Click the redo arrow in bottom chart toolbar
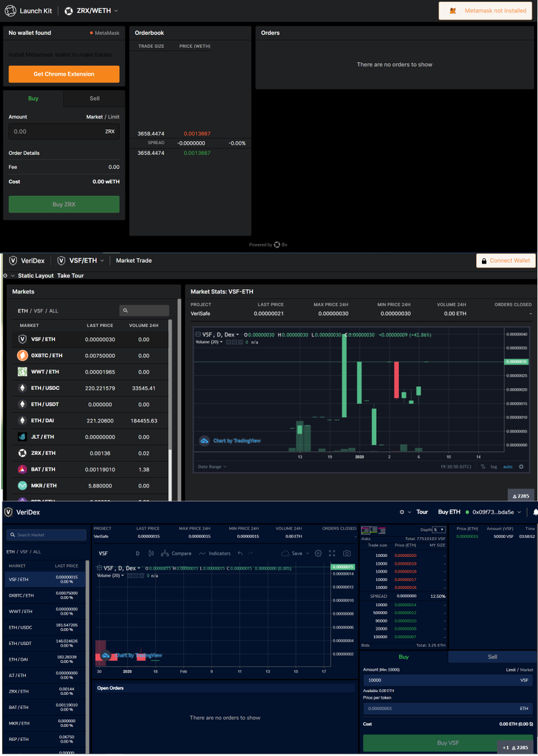 click(250, 553)
